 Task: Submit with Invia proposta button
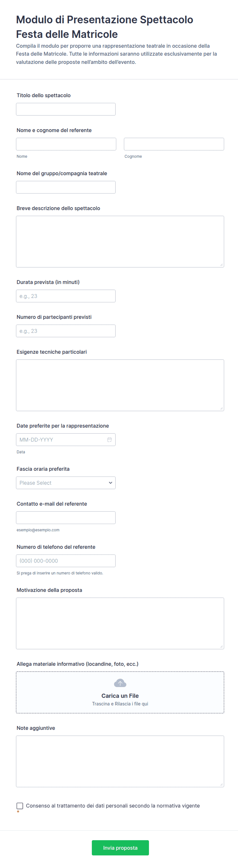(x=120, y=848)
